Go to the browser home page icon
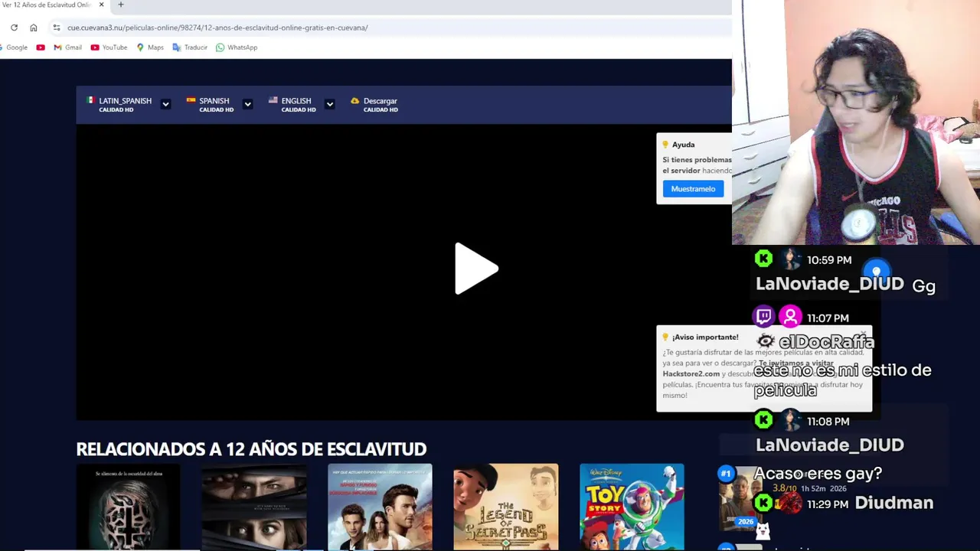The image size is (980, 551). pos(34,28)
